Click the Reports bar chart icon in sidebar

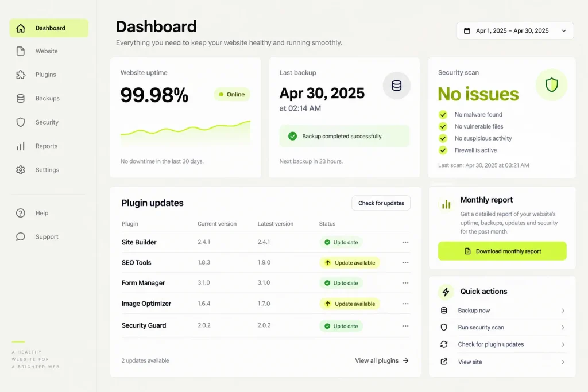point(21,146)
